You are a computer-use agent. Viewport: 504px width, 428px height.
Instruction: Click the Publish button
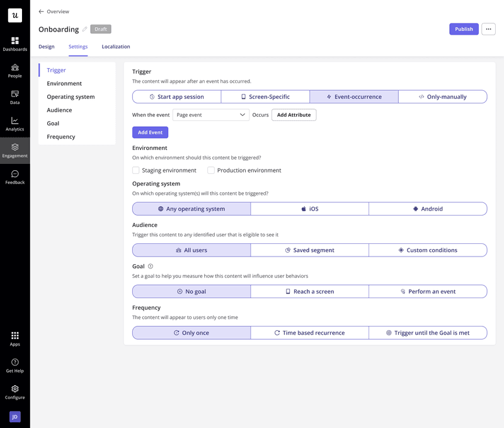(464, 29)
